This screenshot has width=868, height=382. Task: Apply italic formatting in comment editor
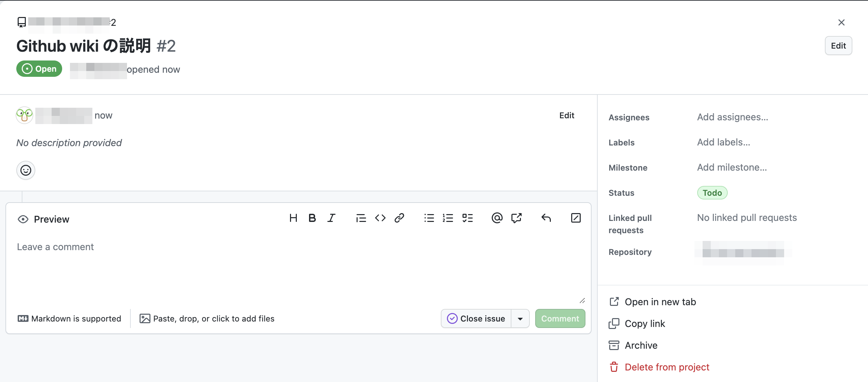331,218
